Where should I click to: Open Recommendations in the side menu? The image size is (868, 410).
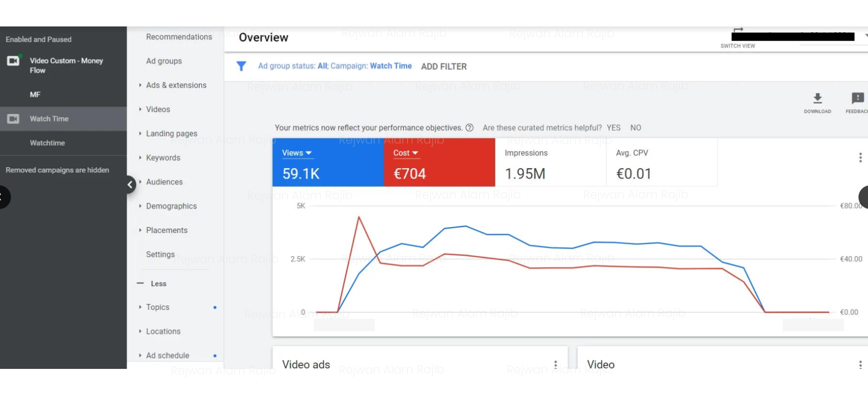tap(179, 37)
